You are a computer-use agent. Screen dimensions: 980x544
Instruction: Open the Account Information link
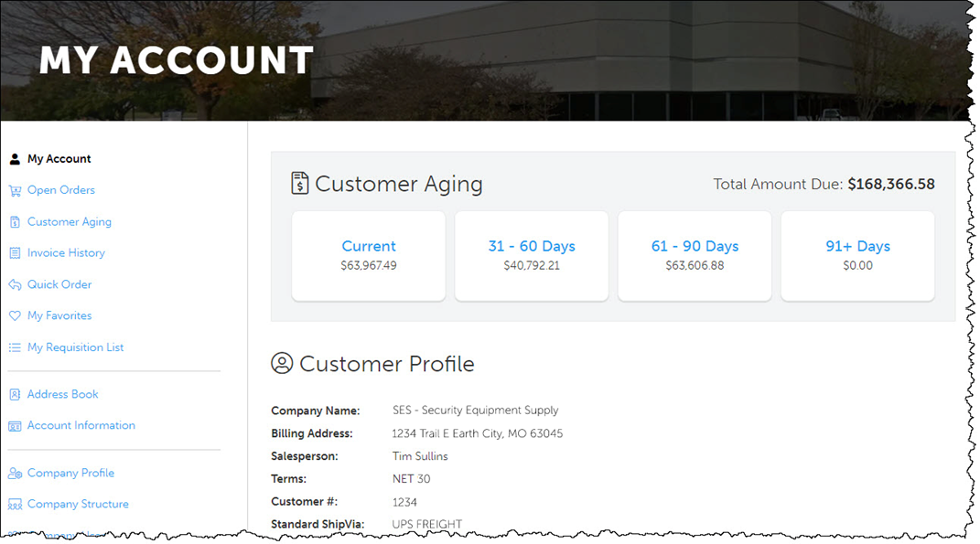(x=81, y=425)
